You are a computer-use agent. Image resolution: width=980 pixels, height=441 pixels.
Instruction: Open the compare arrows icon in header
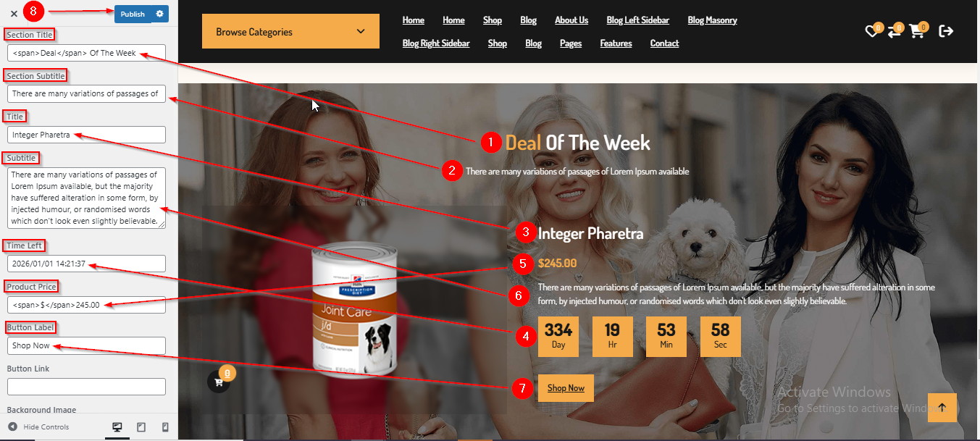[x=895, y=31]
